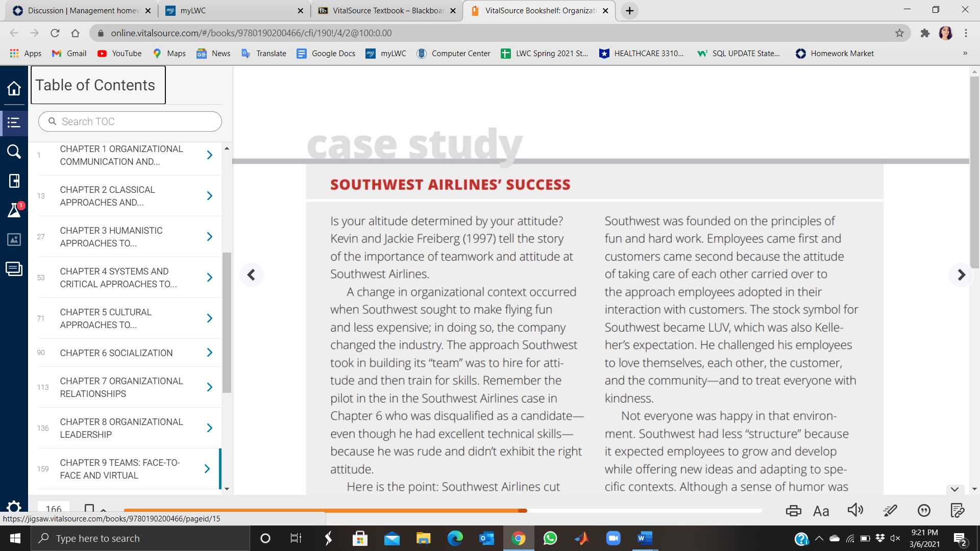Open the book search magnifier icon
980x551 pixels.
tap(14, 152)
